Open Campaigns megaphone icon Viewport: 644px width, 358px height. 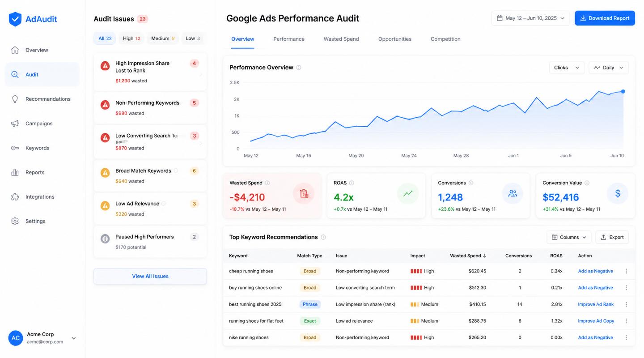tap(15, 124)
